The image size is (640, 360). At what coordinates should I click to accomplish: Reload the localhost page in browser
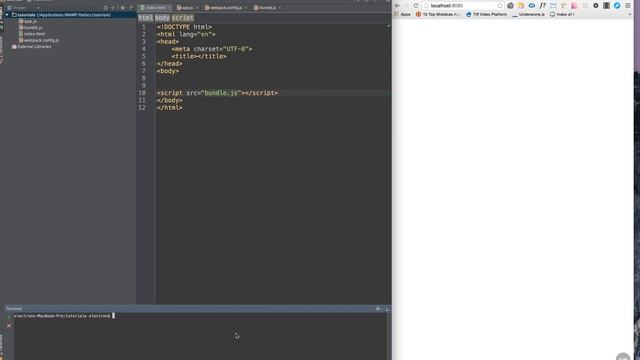(416, 6)
